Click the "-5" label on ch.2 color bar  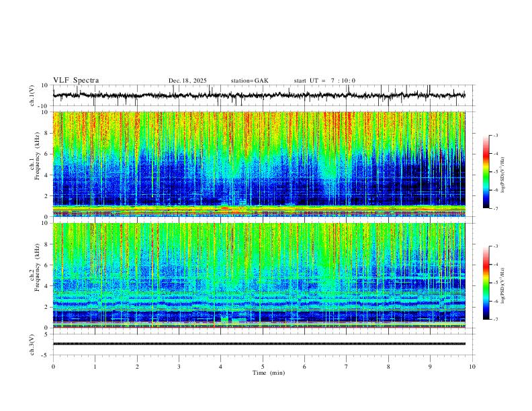(x=496, y=283)
